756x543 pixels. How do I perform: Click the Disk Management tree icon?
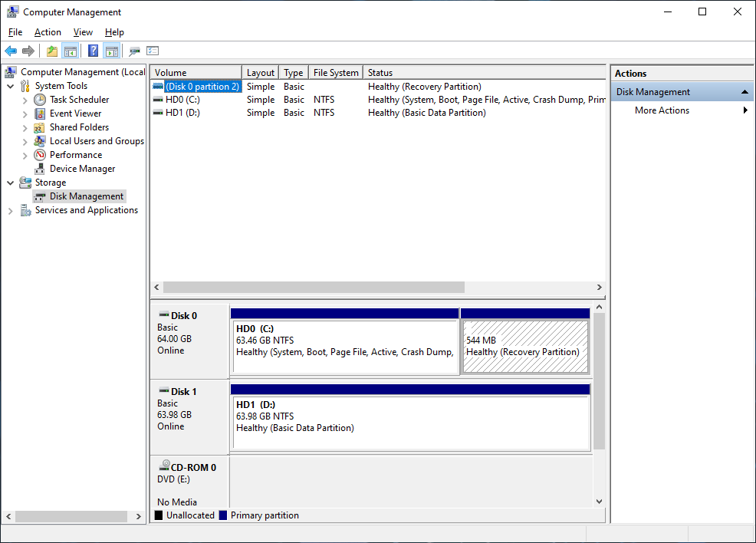point(40,197)
